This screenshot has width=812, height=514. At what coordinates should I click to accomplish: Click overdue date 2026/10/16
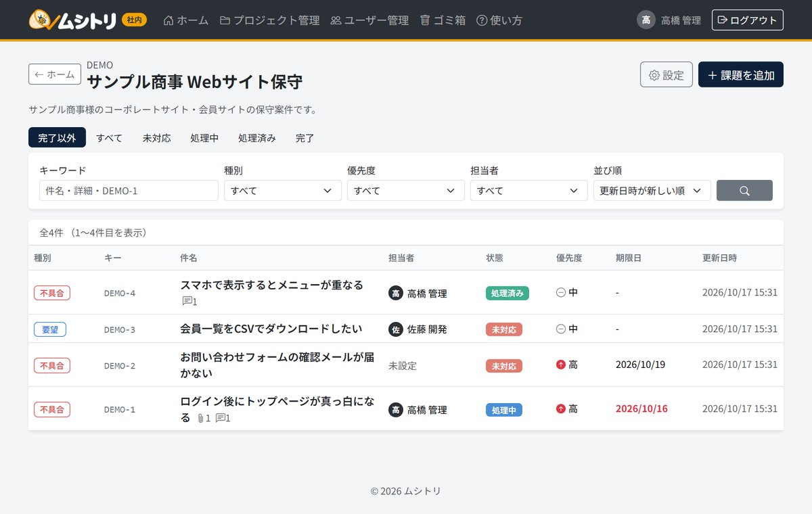pos(641,408)
